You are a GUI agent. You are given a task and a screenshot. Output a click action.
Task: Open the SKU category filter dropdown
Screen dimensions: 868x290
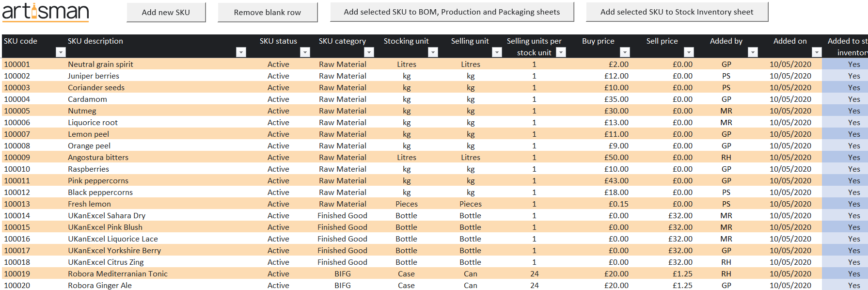coord(369,52)
